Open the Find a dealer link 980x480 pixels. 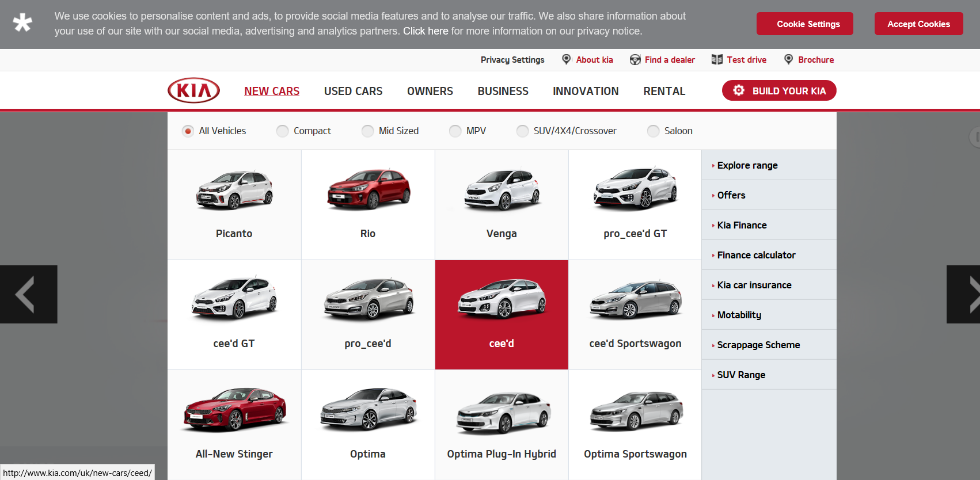coord(670,60)
